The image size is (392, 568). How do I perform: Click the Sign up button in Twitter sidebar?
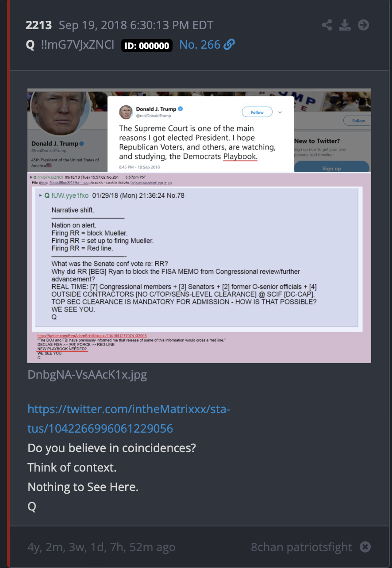click(331, 168)
